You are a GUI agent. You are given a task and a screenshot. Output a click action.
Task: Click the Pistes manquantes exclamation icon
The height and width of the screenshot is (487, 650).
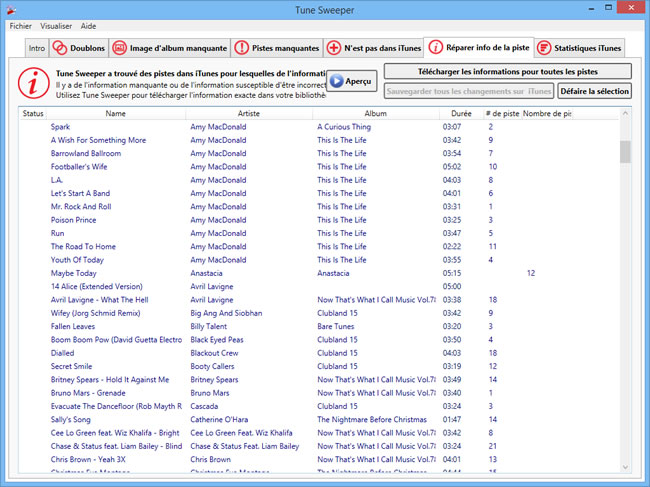coord(241,48)
